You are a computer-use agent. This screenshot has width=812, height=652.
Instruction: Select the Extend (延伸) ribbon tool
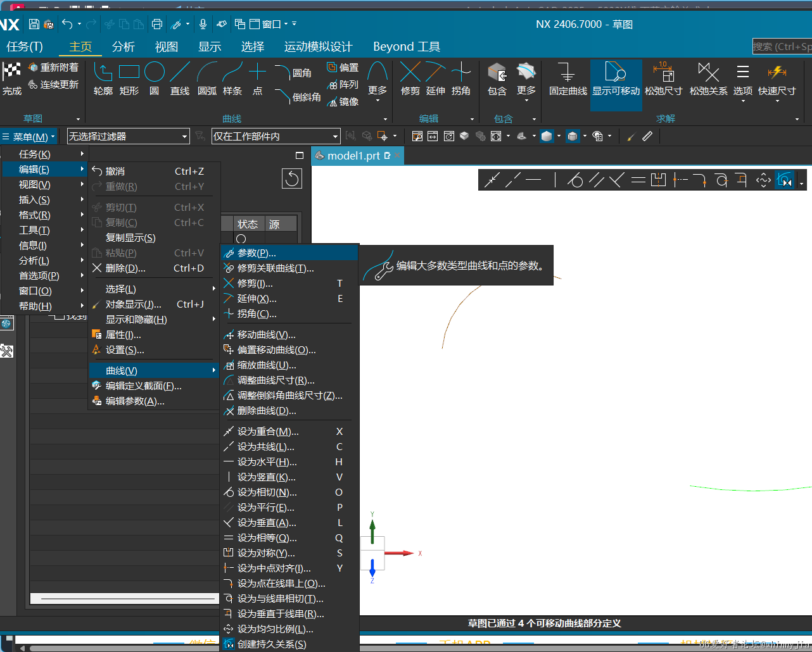click(x=436, y=78)
